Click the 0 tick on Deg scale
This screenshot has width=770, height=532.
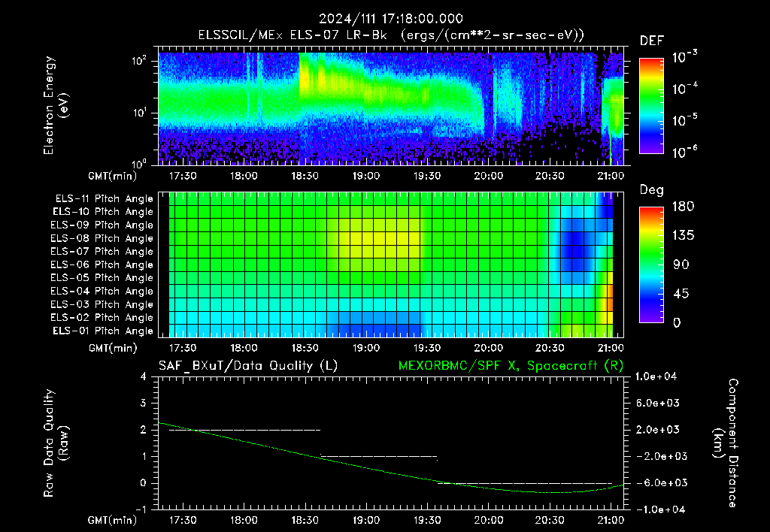pyautogui.click(x=677, y=322)
